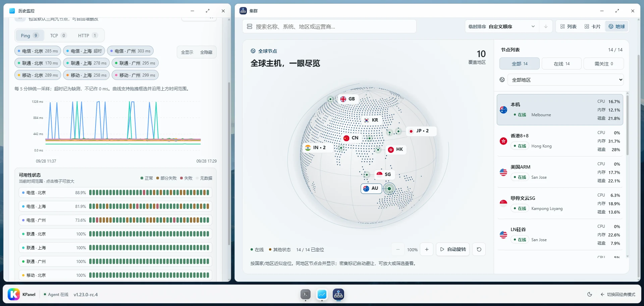Click the 历史监控 window title icon
Screen dimensions: 644x306
point(12,11)
